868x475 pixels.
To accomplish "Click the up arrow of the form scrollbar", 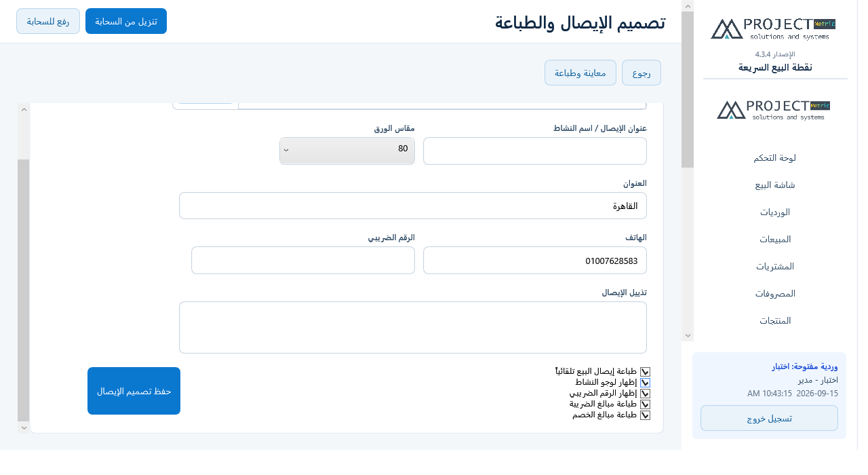I will (24, 109).
